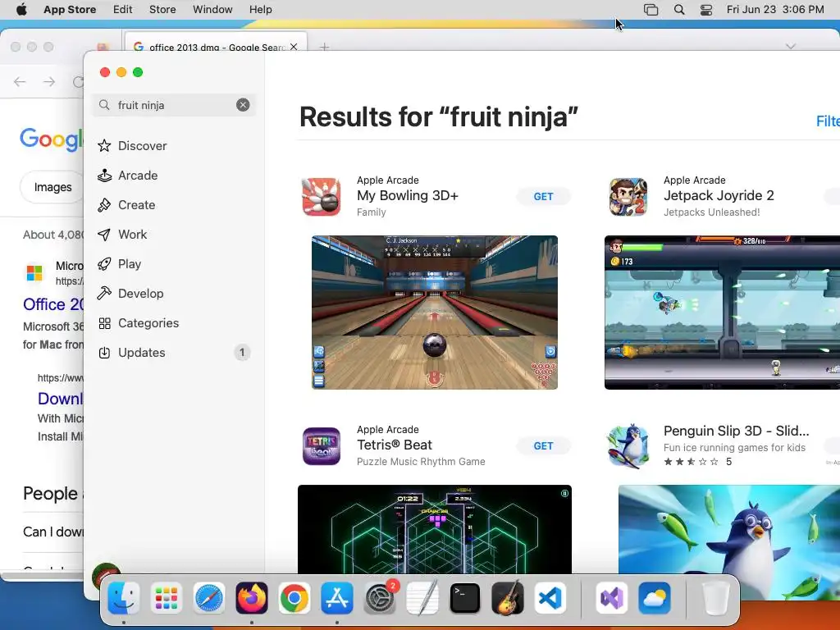
Task: Open Launchpad from the Dock
Action: 166,598
